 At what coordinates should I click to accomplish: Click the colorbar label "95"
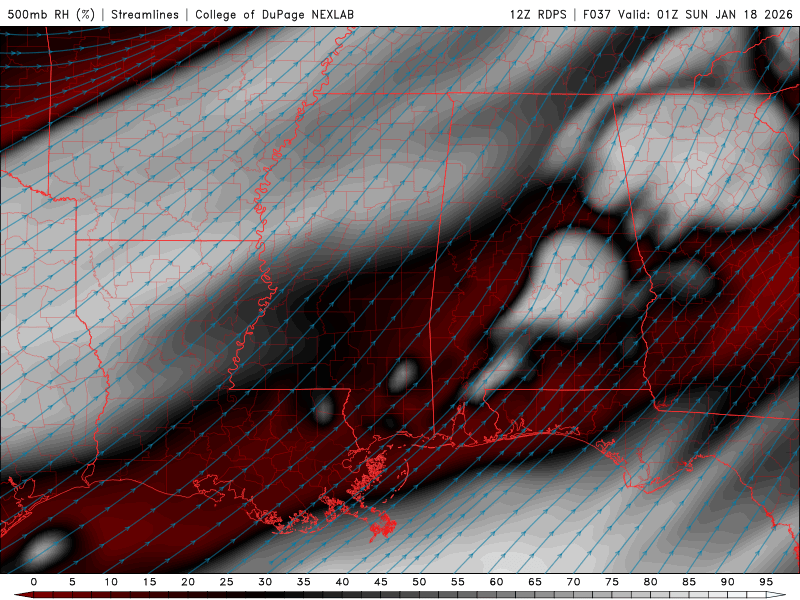tap(765, 582)
